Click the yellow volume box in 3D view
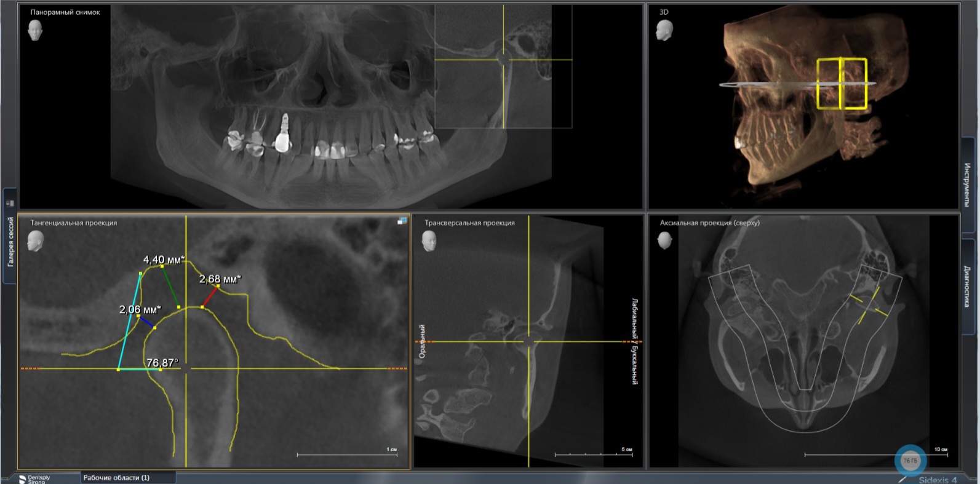Screen dimensions: 980x484 tap(842, 84)
